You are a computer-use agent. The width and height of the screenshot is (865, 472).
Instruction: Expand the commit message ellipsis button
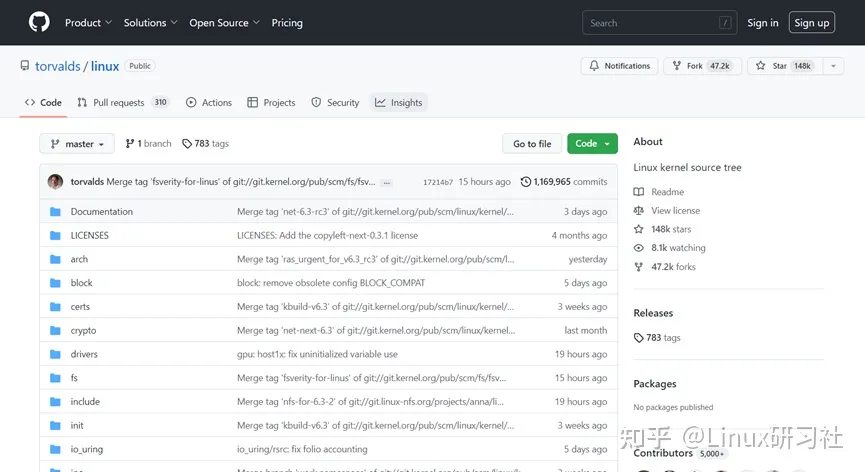tap(387, 183)
